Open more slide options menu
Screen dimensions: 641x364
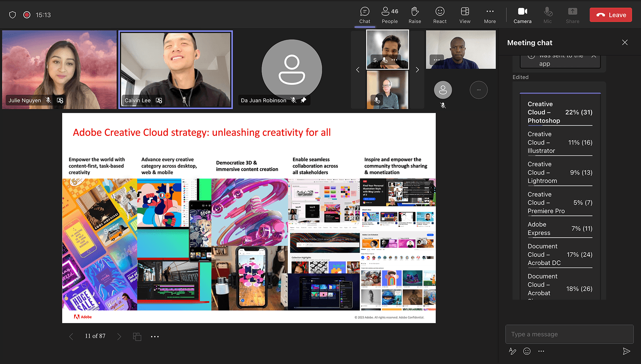(x=155, y=337)
